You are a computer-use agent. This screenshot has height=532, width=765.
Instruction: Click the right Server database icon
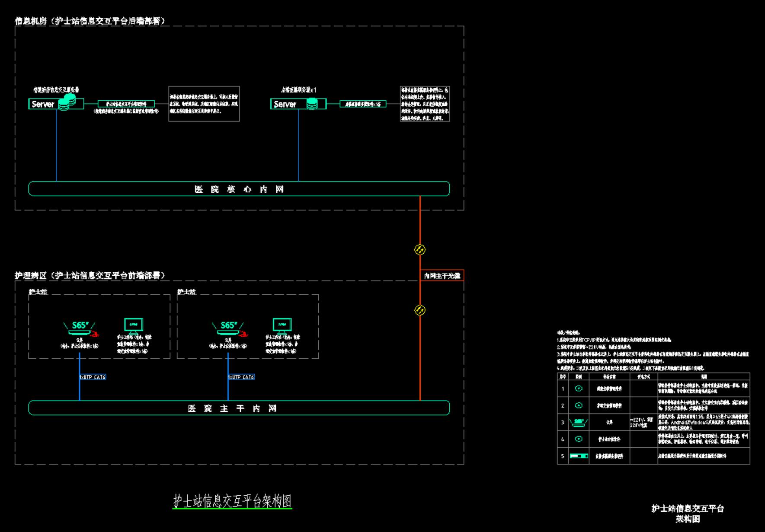(x=312, y=104)
